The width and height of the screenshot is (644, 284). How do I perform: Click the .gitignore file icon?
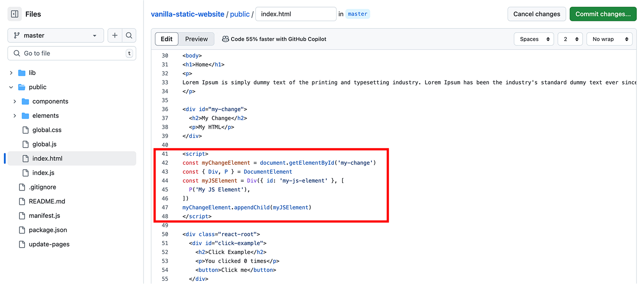(22, 187)
